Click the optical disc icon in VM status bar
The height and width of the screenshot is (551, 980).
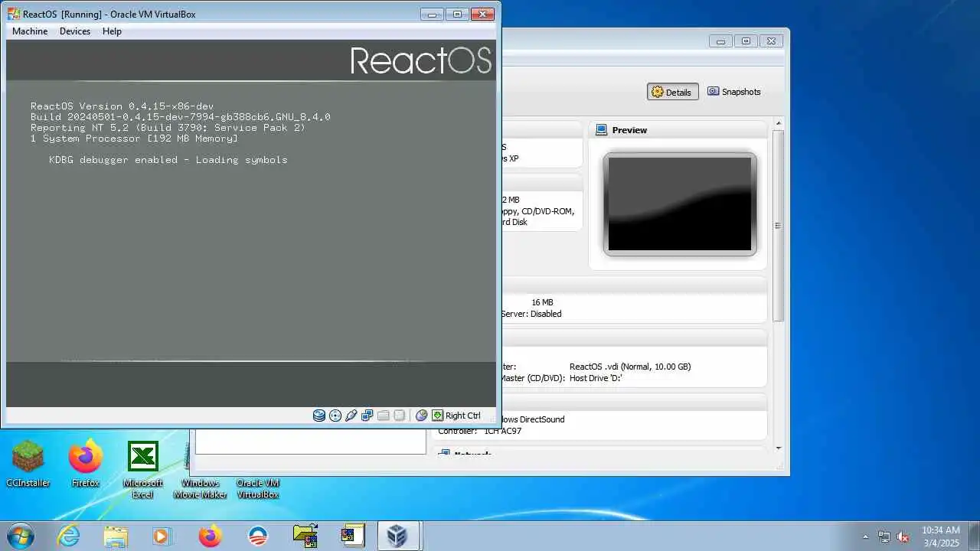335,416
